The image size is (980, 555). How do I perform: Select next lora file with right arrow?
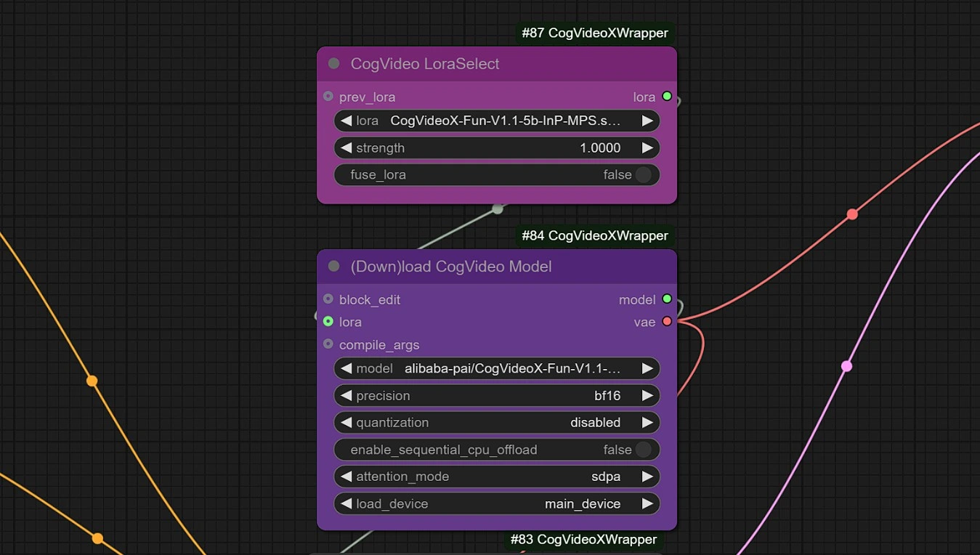pyautogui.click(x=647, y=121)
